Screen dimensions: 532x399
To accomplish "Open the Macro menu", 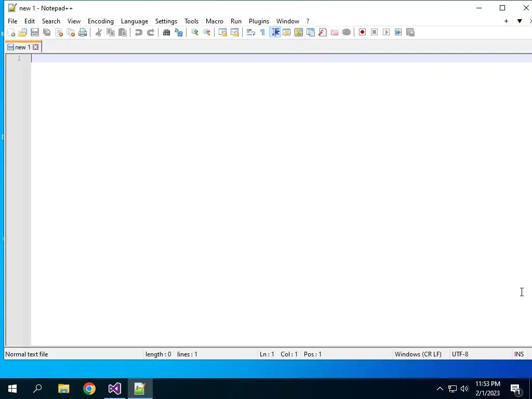I will coord(215,21).
